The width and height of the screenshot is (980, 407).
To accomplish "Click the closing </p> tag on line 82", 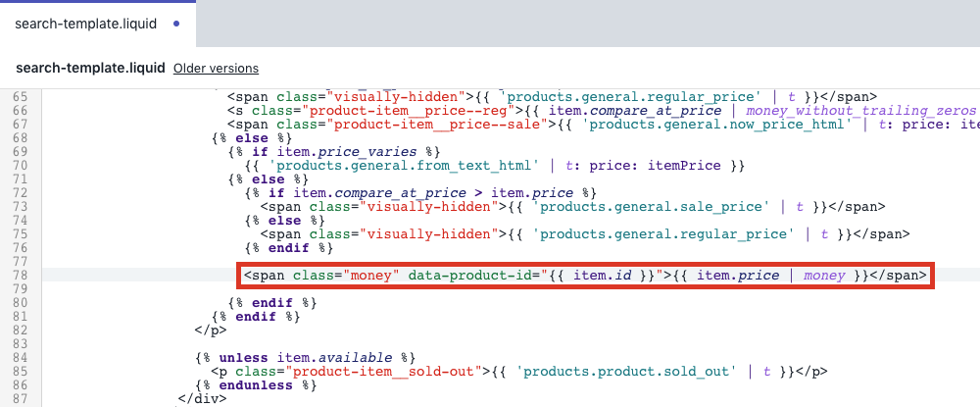I will coord(212,331).
